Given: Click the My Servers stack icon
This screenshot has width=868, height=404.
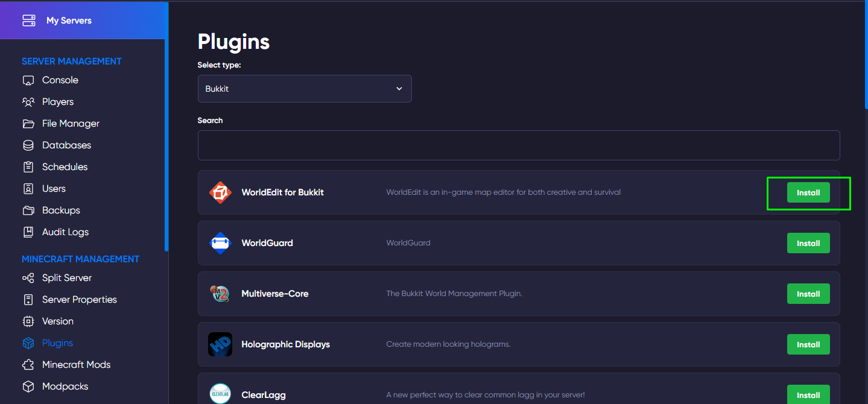Looking at the screenshot, I should [29, 21].
